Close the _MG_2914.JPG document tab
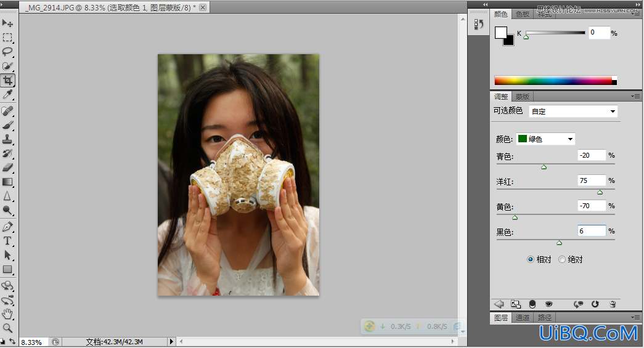The width and height of the screenshot is (644, 348). point(203,7)
